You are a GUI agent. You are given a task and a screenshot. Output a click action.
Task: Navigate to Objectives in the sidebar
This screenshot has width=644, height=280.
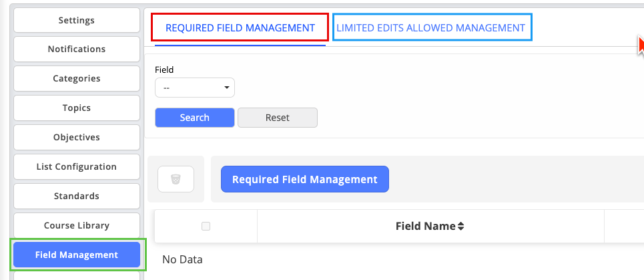point(77,138)
